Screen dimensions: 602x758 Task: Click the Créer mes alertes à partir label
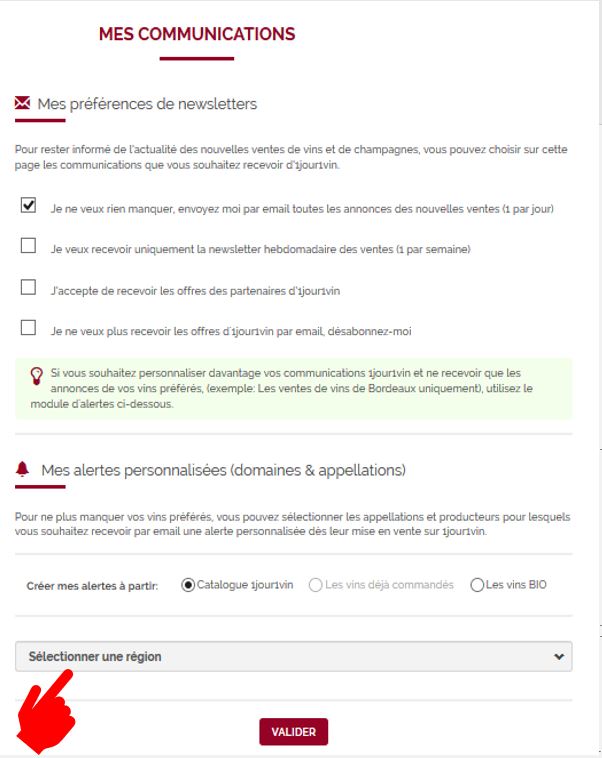92,586
